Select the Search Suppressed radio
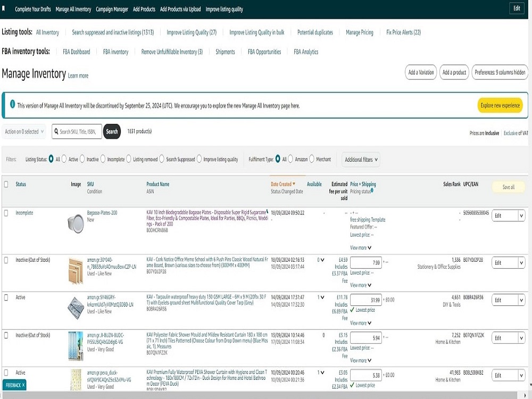 pyautogui.click(x=162, y=159)
